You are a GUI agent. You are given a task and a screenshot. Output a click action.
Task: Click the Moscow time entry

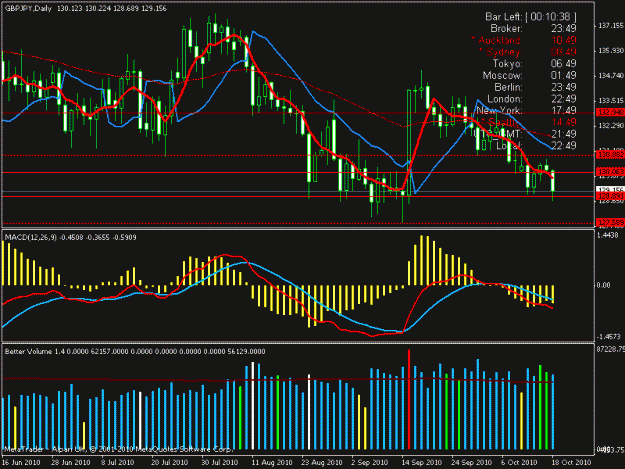point(529,75)
